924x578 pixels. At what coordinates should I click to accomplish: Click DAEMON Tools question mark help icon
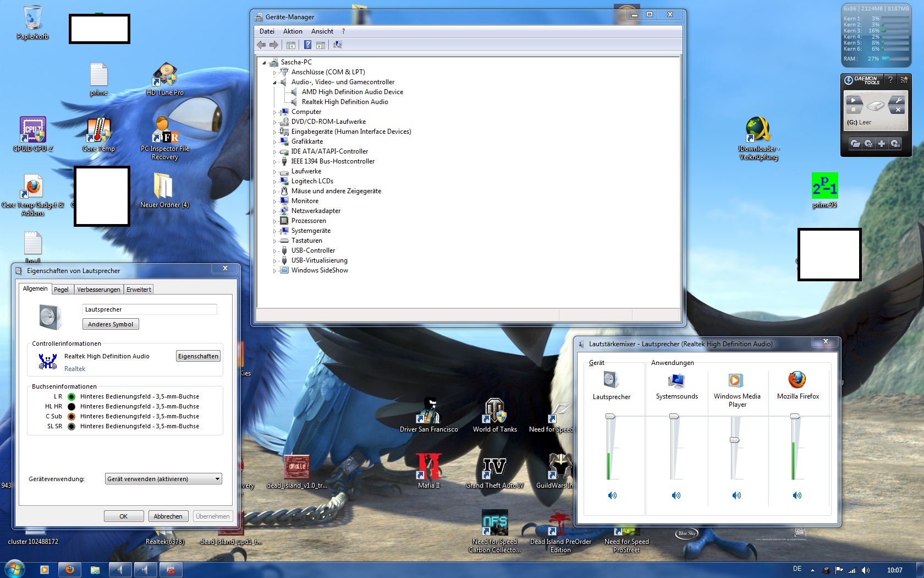coord(890,80)
